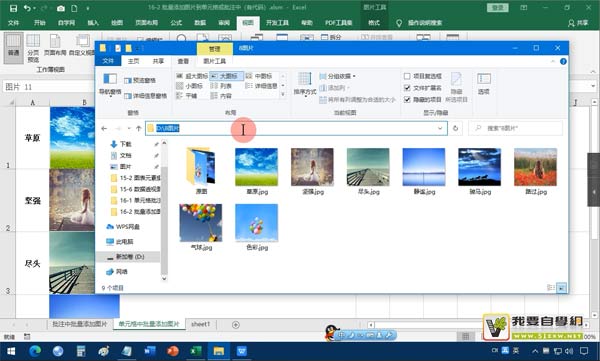
Task: Switch to details view icon in Explorer status bar
Action: click(x=551, y=288)
